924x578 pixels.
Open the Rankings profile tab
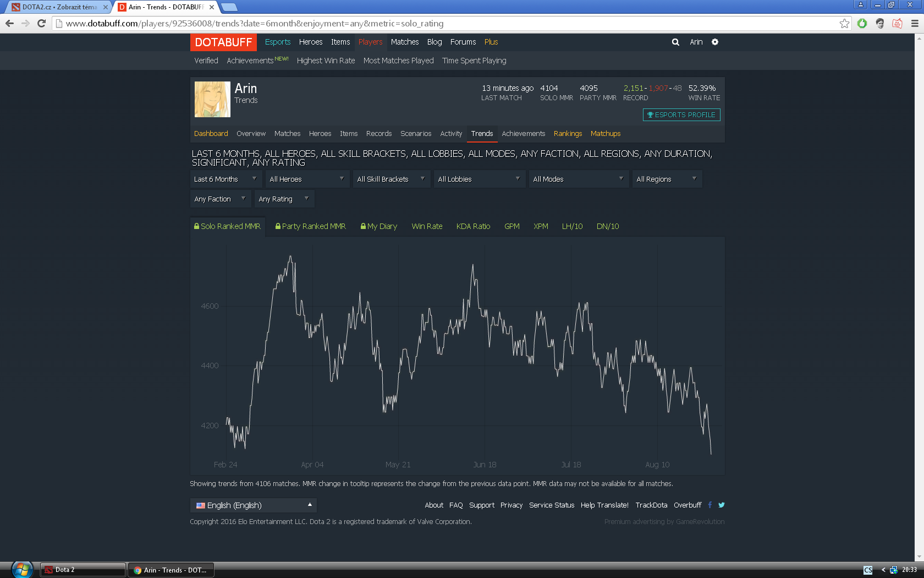[x=568, y=134]
